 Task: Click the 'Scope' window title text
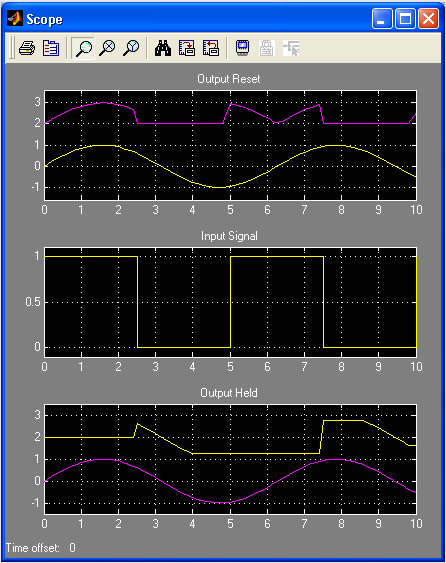44,19
